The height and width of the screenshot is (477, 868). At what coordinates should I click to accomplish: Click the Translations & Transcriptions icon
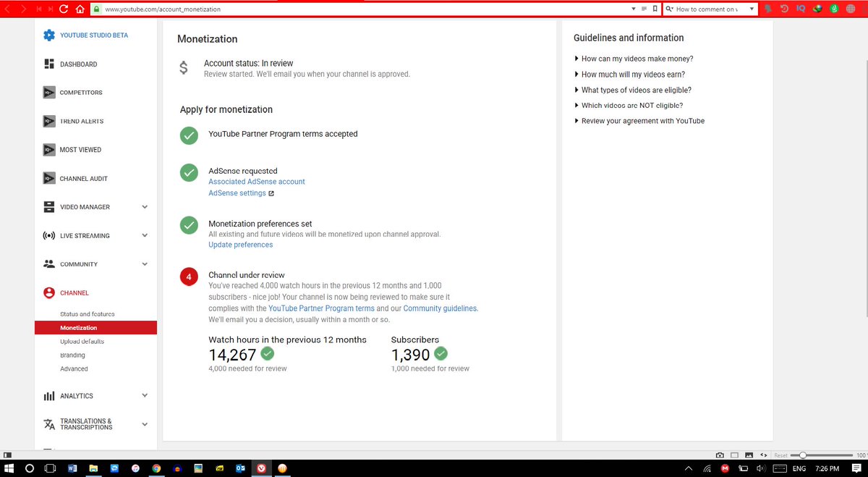tap(49, 424)
